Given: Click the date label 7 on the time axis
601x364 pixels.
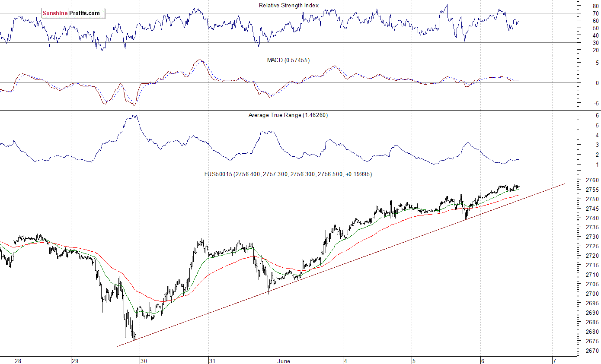Looking at the screenshot, I should pyautogui.click(x=554, y=361).
